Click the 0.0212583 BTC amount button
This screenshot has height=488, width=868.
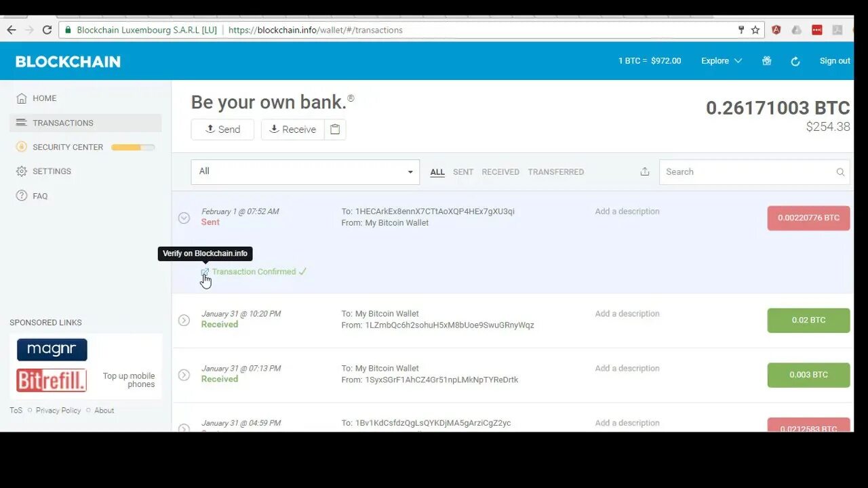pyautogui.click(x=808, y=425)
